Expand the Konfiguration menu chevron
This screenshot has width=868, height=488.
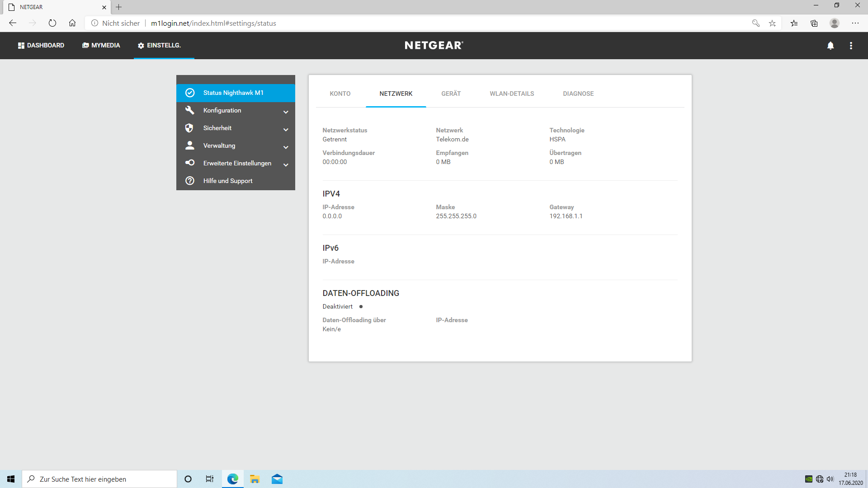[286, 112]
